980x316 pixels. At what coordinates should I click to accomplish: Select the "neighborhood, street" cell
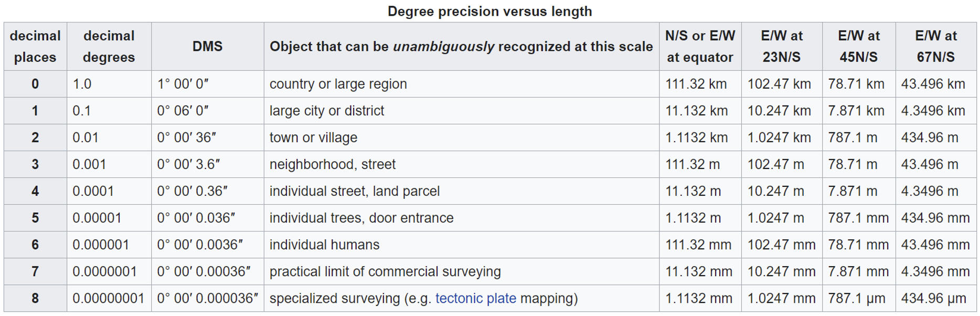click(333, 164)
